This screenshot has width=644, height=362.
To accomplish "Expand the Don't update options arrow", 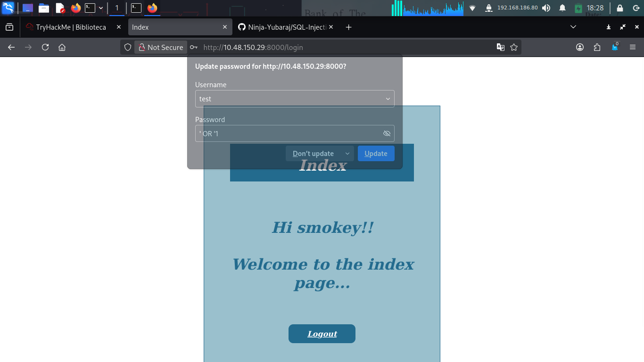I will (x=347, y=154).
